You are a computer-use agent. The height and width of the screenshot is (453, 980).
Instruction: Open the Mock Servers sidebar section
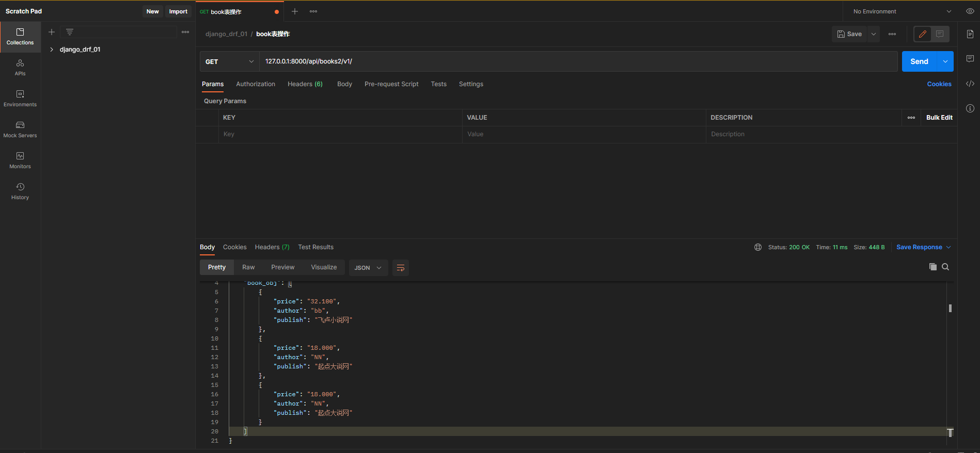[x=20, y=130]
